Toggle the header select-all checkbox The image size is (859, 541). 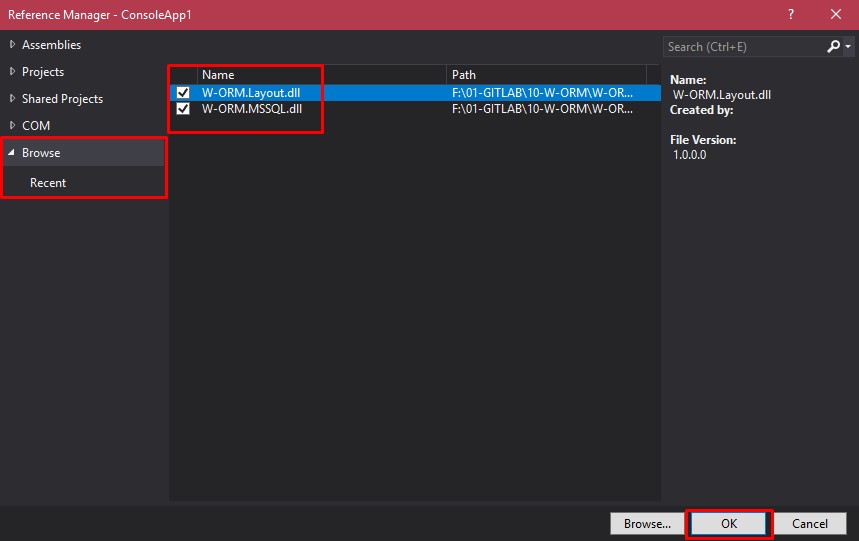[183, 75]
